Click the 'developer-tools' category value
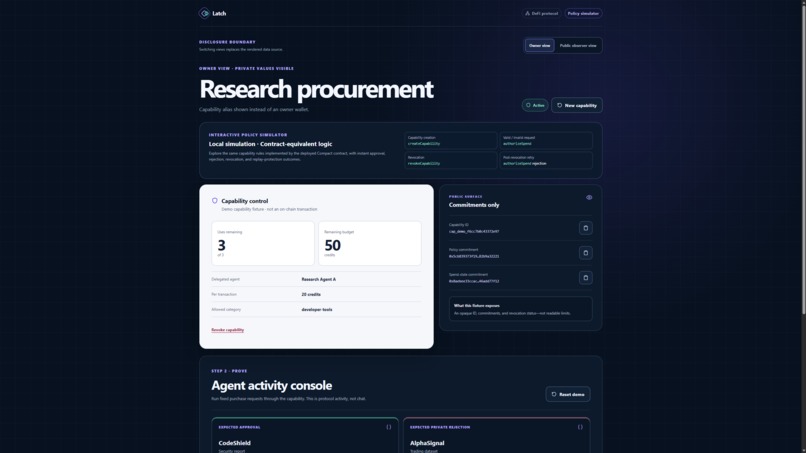The height and width of the screenshot is (453, 806). point(317,310)
